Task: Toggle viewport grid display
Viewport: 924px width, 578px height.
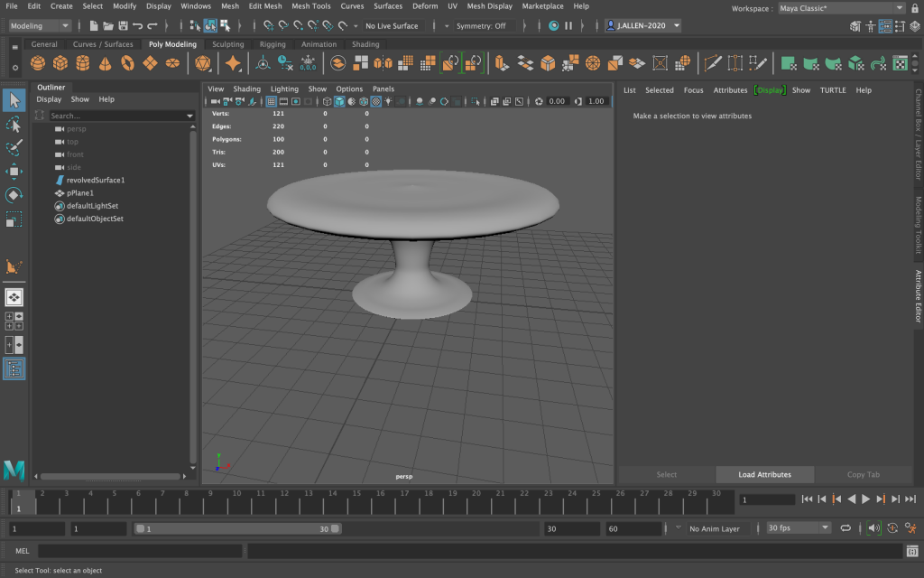Action: click(x=272, y=102)
